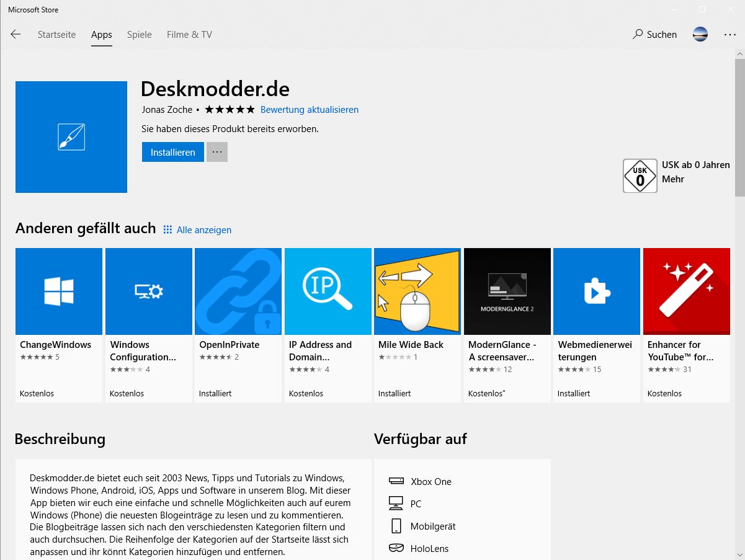Click Mehr under USK ab 0 Jahren
745x560 pixels.
coord(673,179)
